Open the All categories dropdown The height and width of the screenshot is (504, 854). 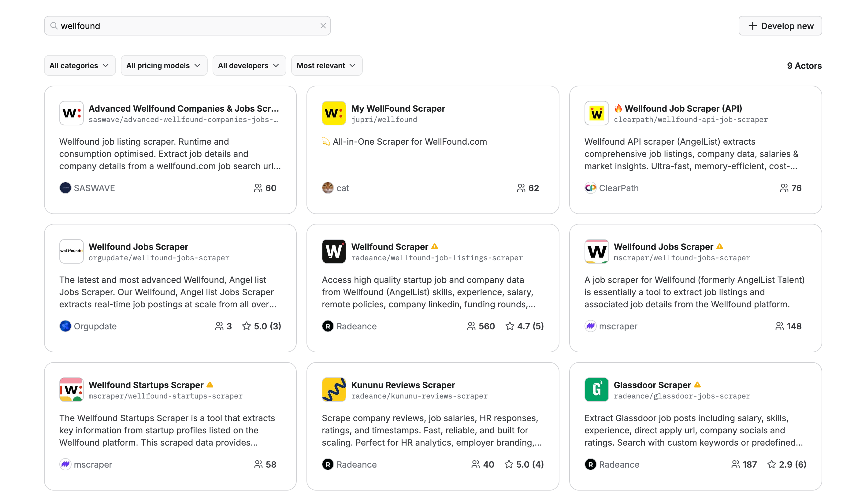pyautogui.click(x=80, y=65)
